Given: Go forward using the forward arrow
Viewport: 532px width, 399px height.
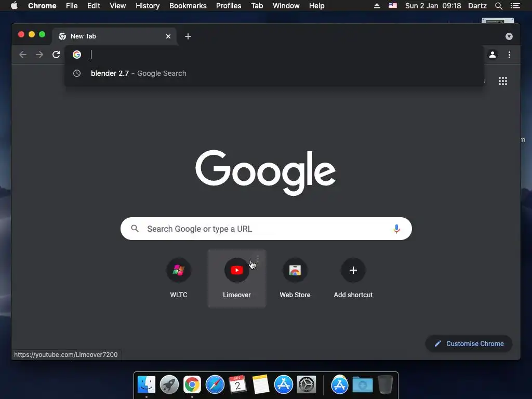Looking at the screenshot, I should pyautogui.click(x=39, y=55).
